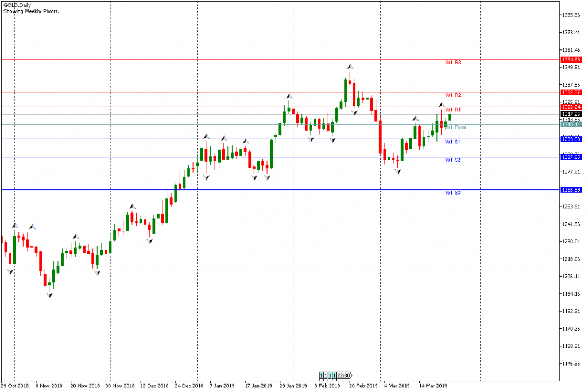The height and width of the screenshot is (392, 588).
Task: Click the down fractal arrow below early March low
Action: (397, 172)
